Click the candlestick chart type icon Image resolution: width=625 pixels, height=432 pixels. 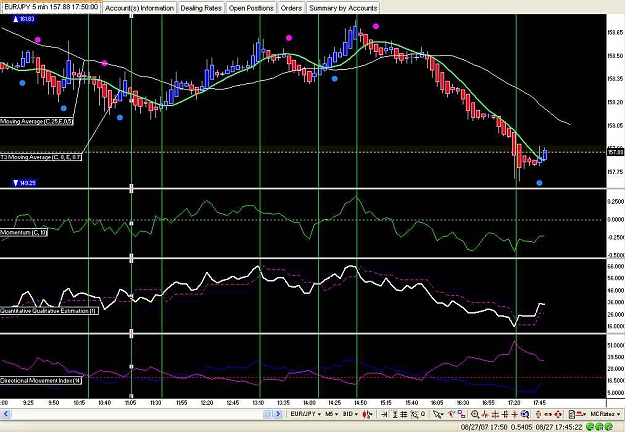(367, 414)
